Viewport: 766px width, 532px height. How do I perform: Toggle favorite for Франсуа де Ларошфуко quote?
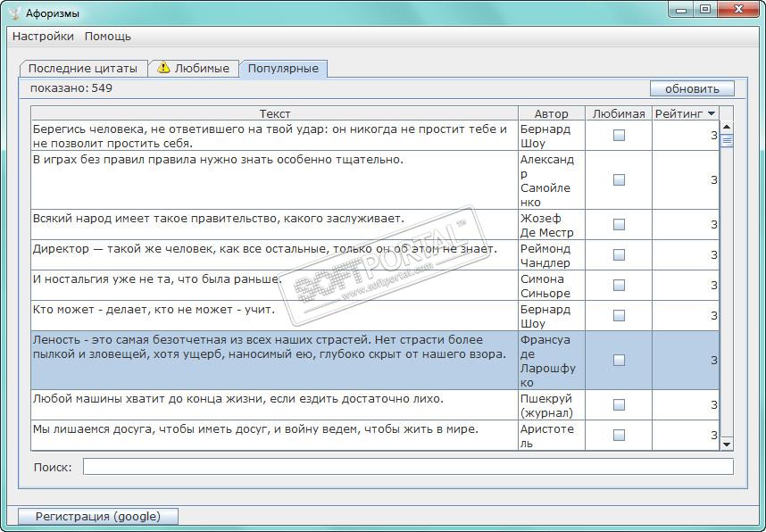tap(619, 360)
